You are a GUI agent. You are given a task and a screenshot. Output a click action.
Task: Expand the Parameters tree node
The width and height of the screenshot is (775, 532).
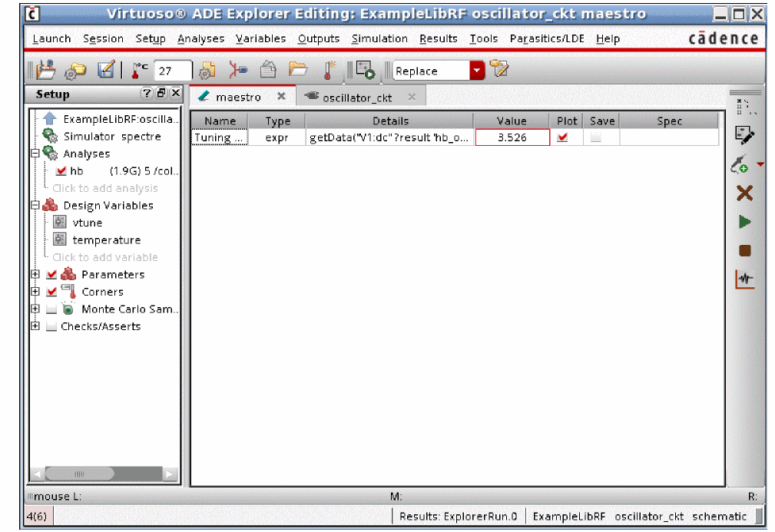click(35, 274)
